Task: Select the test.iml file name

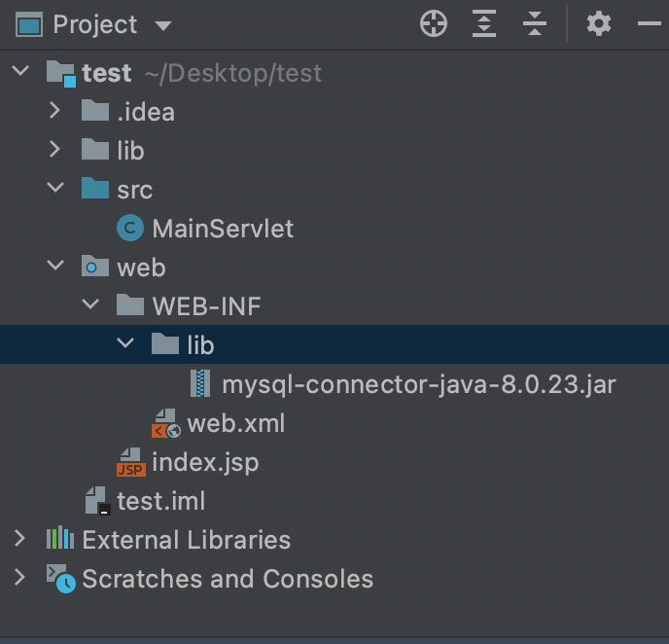Action: [x=160, y=501]
